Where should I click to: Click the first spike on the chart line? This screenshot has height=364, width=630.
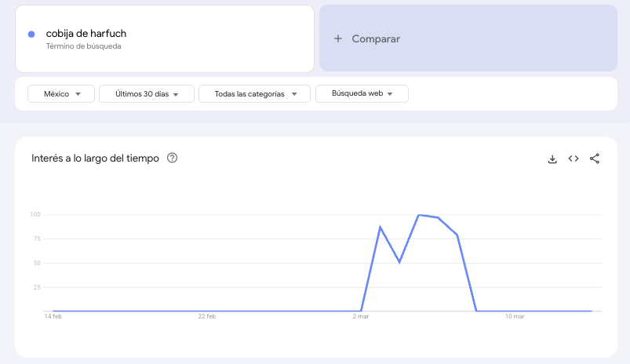pyautogui.click(x=381, y=227)
